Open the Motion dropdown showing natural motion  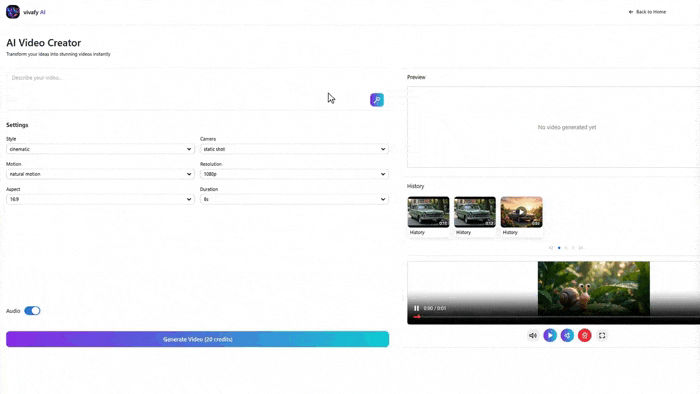click(100, 174)
